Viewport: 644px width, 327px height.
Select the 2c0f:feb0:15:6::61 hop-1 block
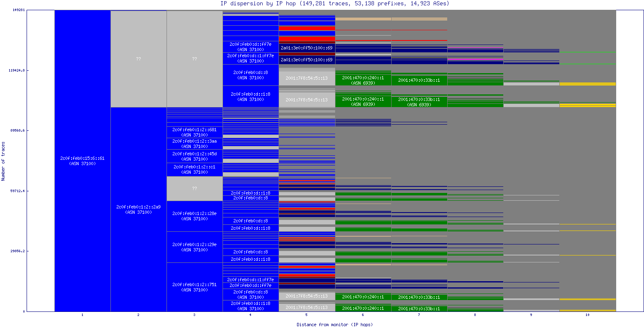coord(83,161)
